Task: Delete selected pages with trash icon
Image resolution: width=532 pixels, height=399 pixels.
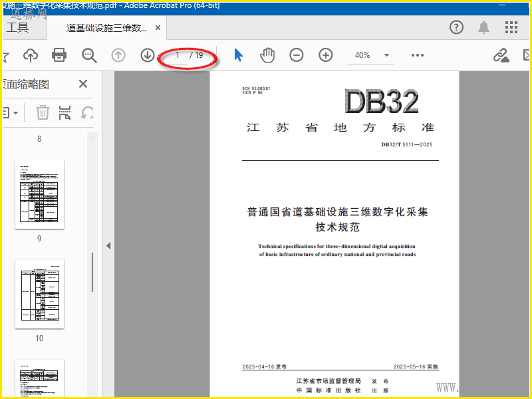Action: point(43,112)
